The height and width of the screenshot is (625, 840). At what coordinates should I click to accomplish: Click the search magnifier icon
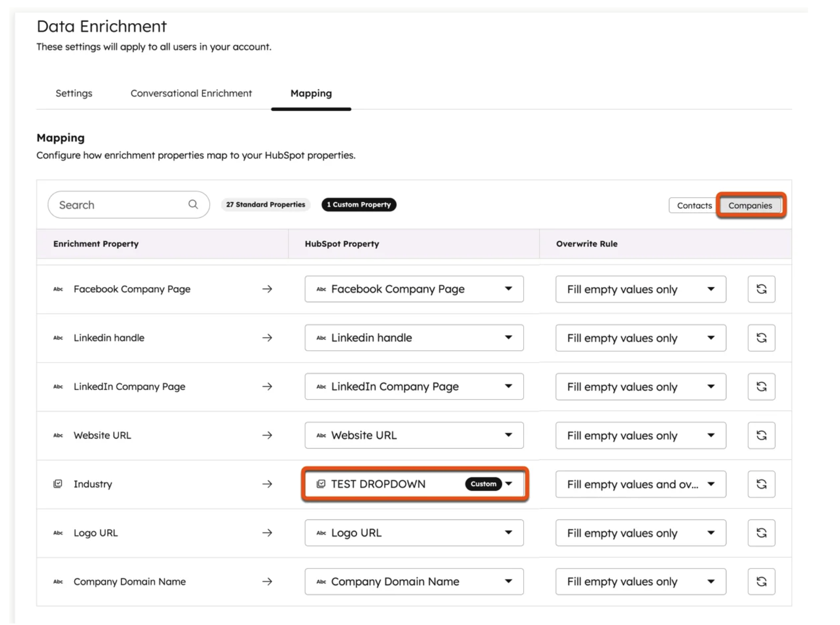click(193, 204)
